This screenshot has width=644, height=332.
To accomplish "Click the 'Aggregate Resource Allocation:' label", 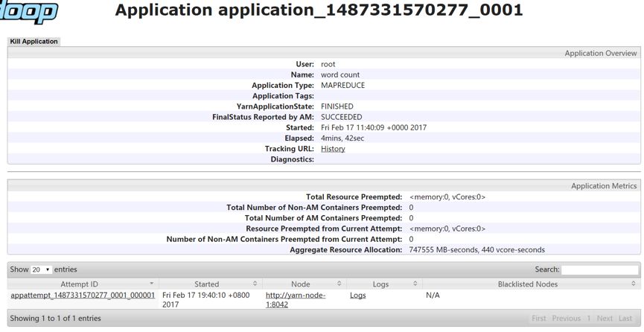I will tap(345, 249).
